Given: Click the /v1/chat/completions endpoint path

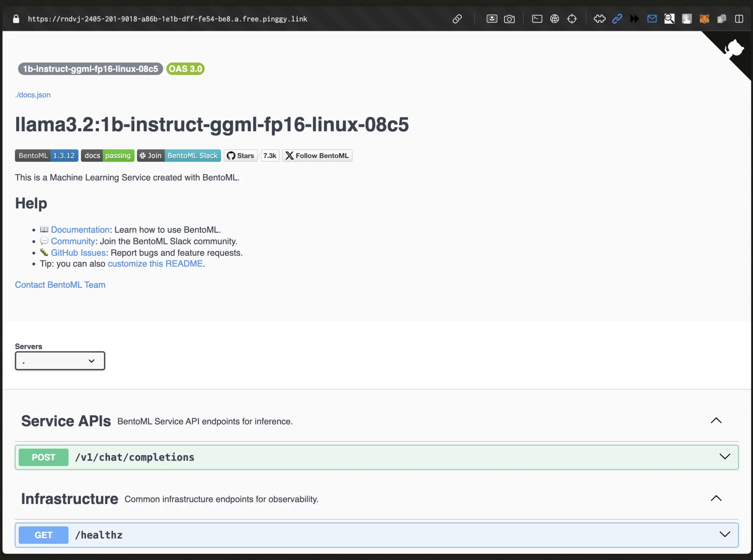Looking at the screenshot, I should (135, 457).
